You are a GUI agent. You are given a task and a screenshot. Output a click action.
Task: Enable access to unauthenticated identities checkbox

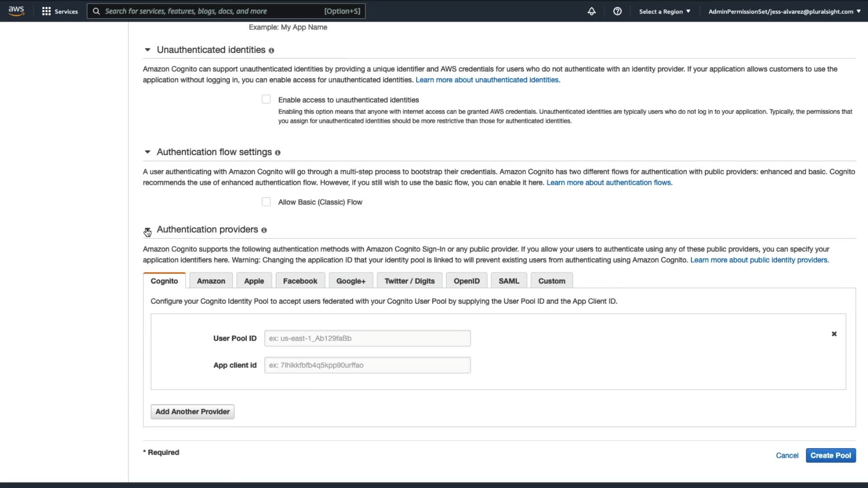pos(266,99)
